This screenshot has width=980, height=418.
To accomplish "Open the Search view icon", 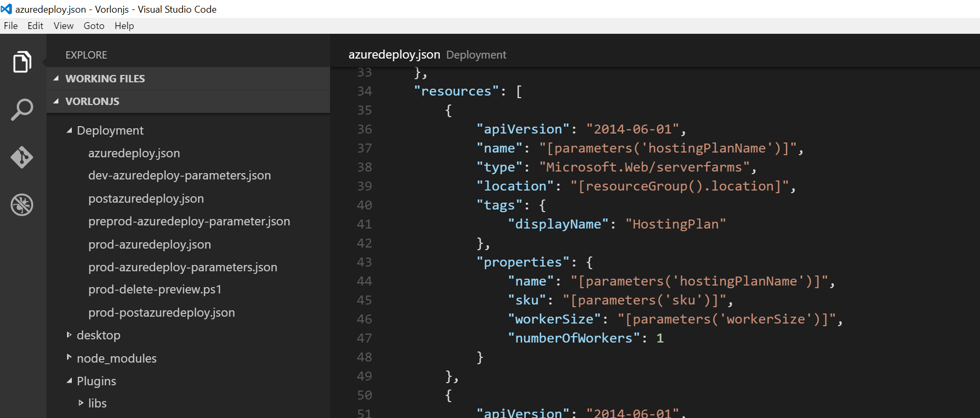I will coord(22,109).
